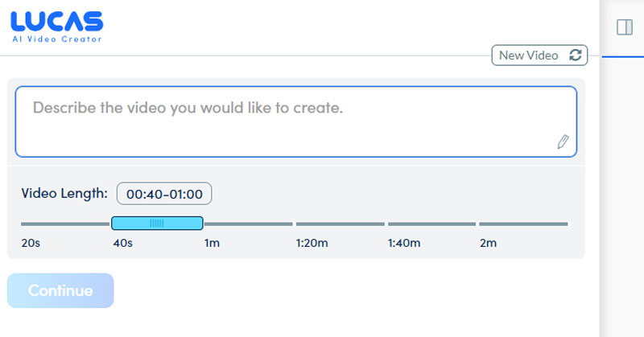Viewport: 644px width, 337px height.
Task: Select the 1:20m to 1:40m slider segment
Action: (x=341, y=224)
